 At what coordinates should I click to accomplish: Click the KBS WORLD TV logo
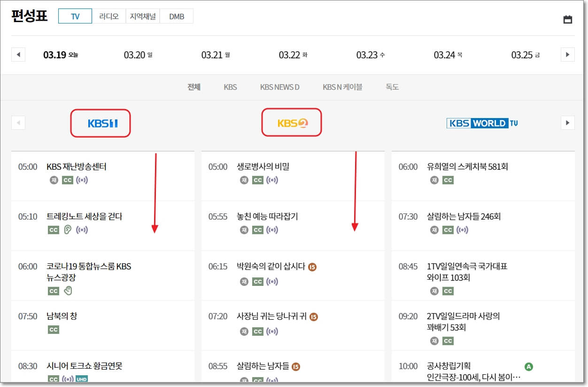click(482, 123)
